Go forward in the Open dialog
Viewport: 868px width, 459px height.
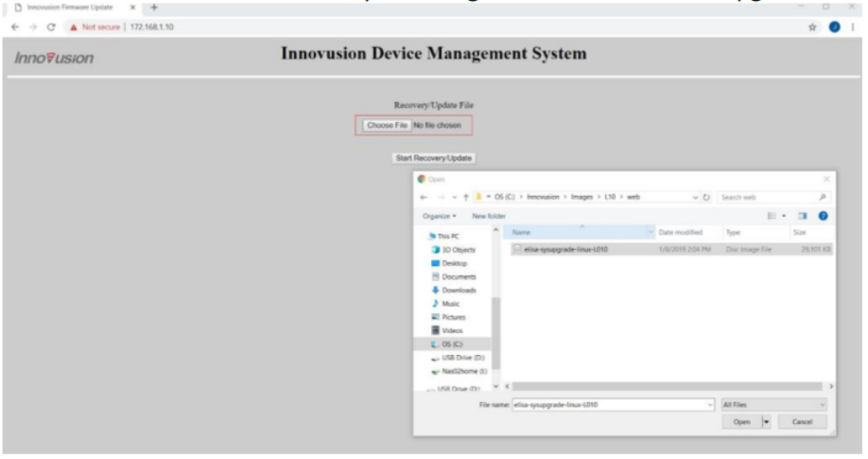[x=441, y=197]
